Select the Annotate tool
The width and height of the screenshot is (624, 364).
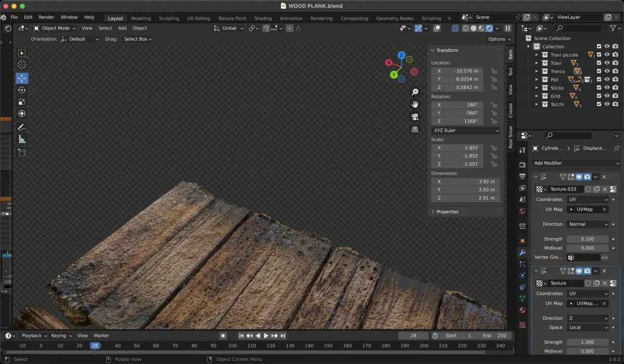(22, 127)
